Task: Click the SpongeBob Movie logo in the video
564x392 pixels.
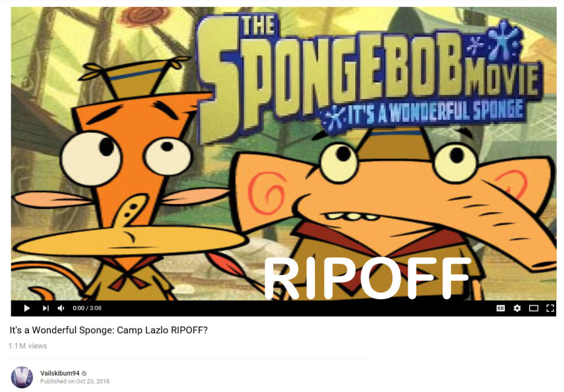Action: click(x=369, y=74)
